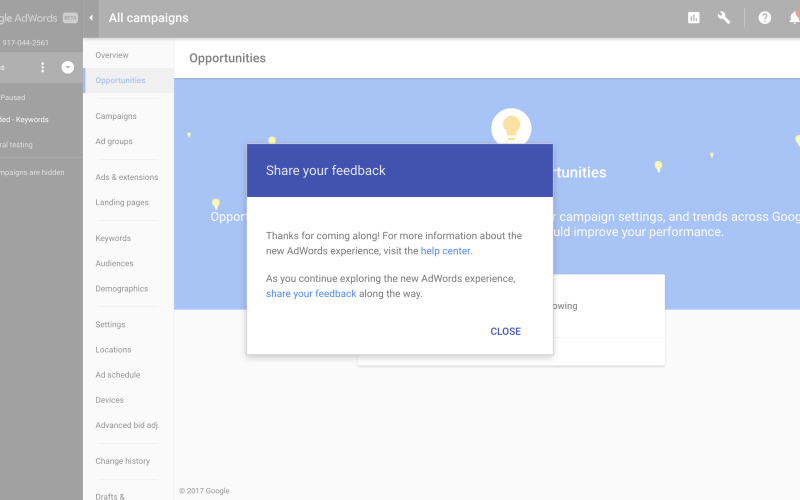Close the Share your feedback dialog
Viewport: 800px width, 500px height.
(505, 331)
